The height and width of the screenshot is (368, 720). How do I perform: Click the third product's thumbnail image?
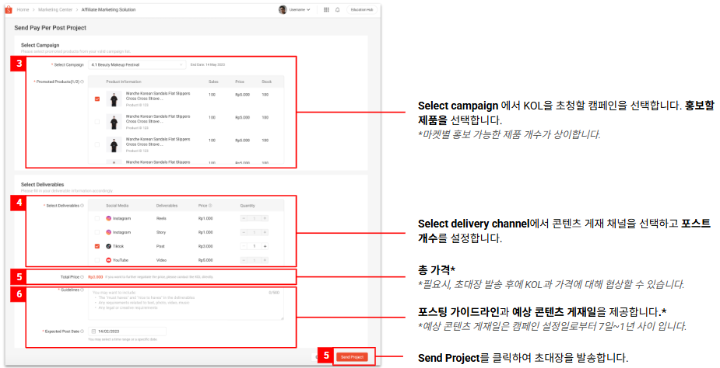click(x=114, y=145)
